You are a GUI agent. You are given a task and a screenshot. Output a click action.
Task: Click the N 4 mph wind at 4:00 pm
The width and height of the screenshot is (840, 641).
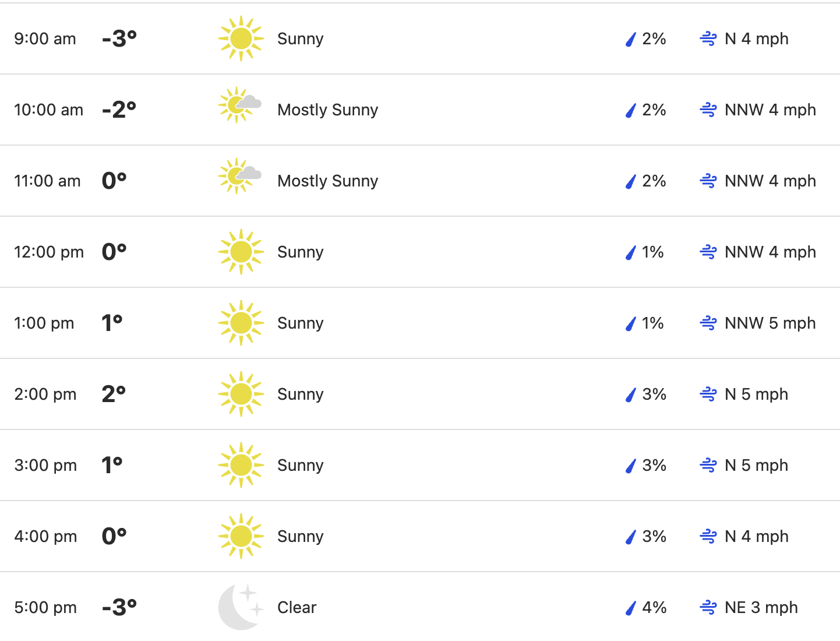(757, 536)
